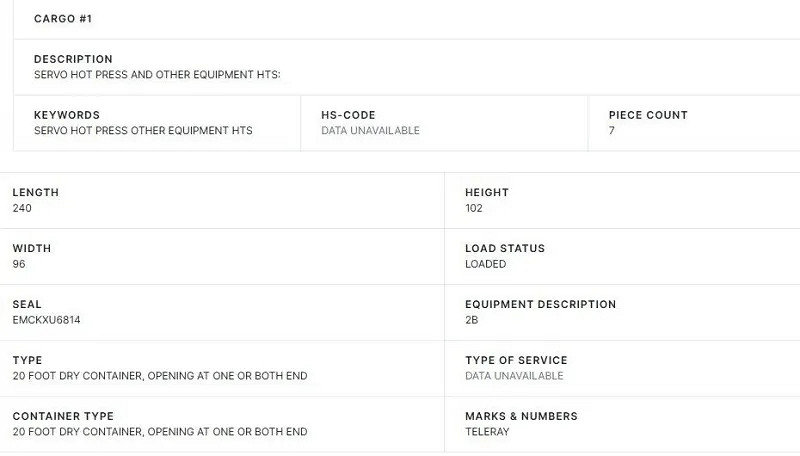Click the SEAL field label
Screen dimensions: 800x456
[27, 304]
